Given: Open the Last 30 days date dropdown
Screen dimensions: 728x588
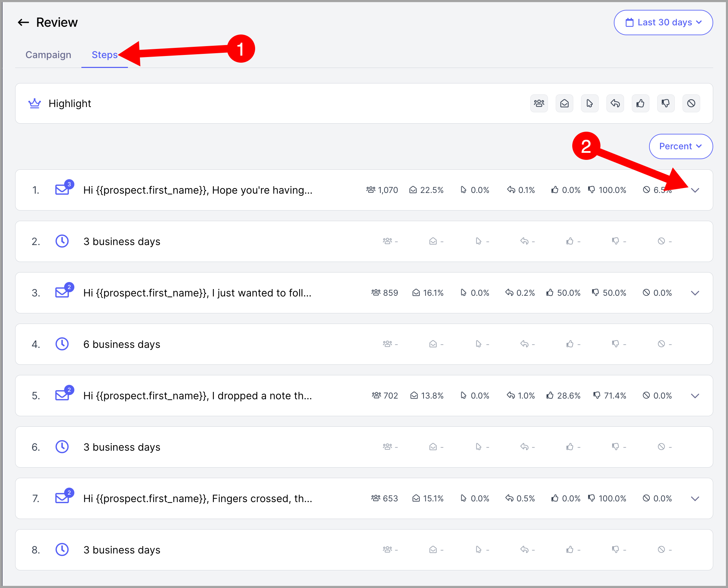Looking at the screenshot, I should point(663,23).
